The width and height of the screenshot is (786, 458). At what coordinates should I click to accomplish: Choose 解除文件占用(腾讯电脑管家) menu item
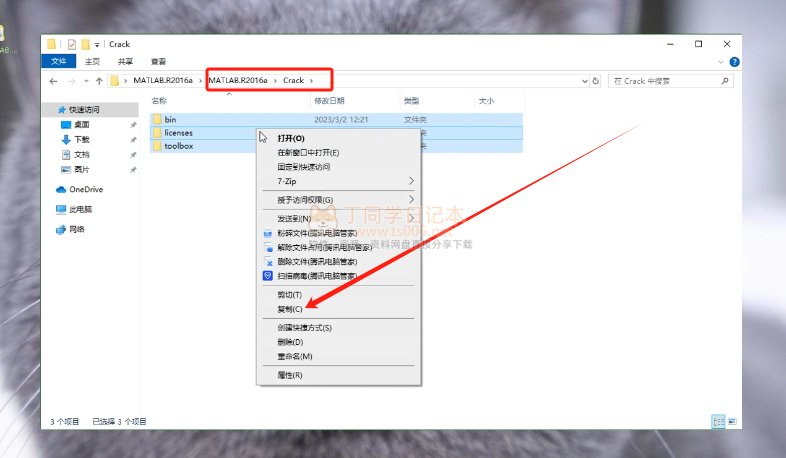(339, 247)
